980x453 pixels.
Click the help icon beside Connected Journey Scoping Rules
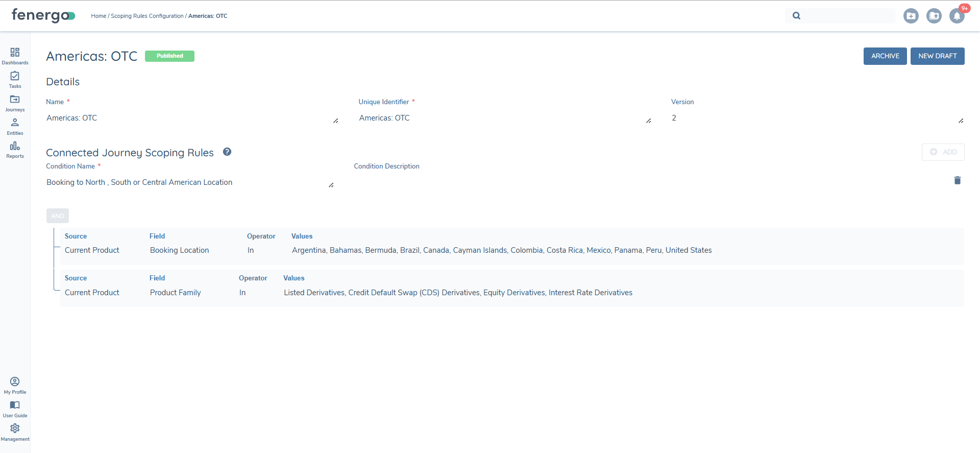[227, 152]
